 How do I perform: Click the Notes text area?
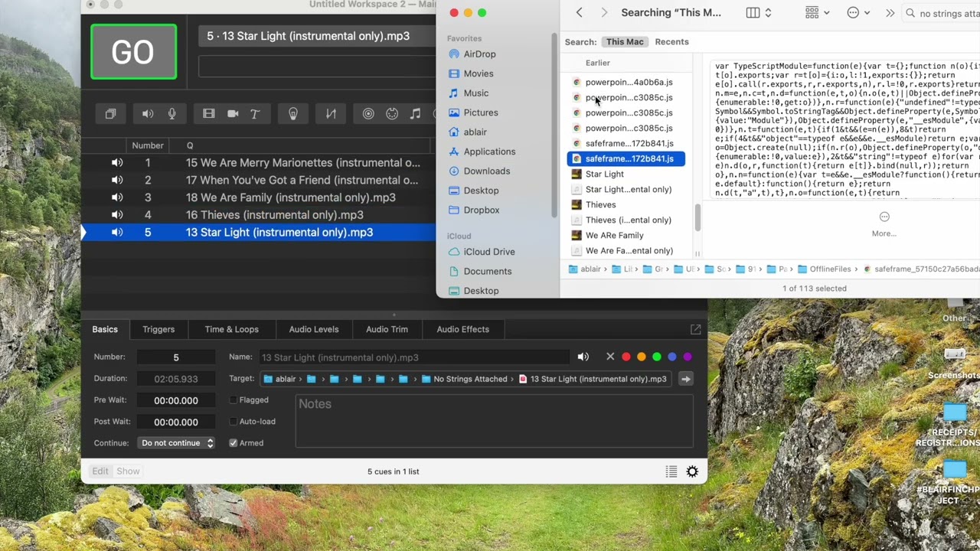(494, 420)
